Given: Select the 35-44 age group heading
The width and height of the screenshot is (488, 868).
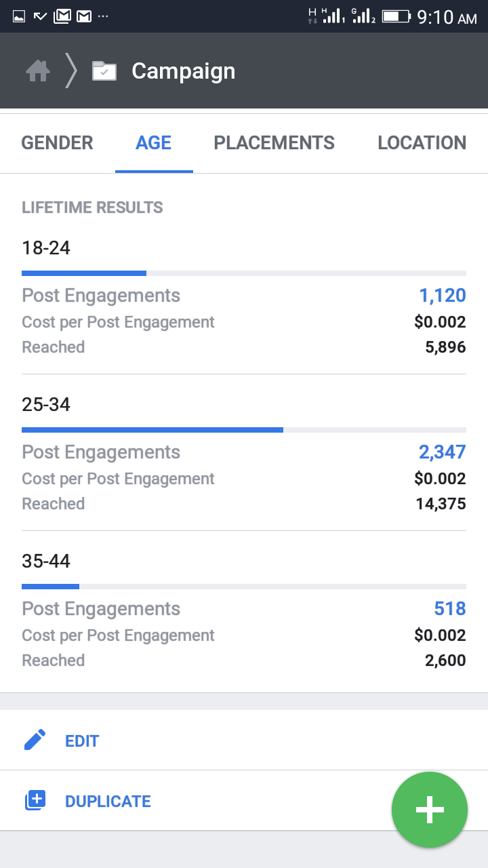Looking at the screenshot, I should pyautogui.click(x=46, y=561).
